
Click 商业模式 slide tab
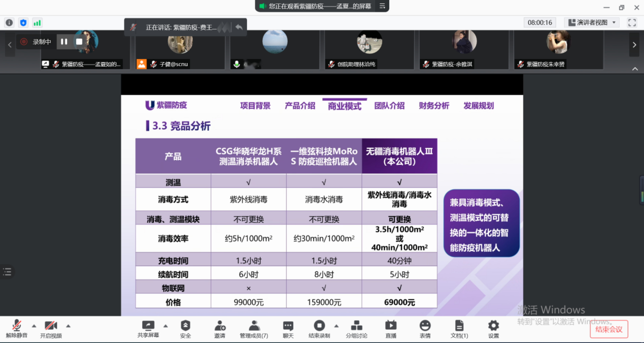345,106
